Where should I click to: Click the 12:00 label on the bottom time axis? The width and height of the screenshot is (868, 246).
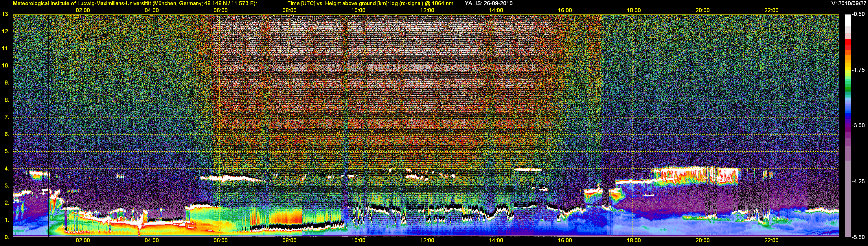pos(427,240)
